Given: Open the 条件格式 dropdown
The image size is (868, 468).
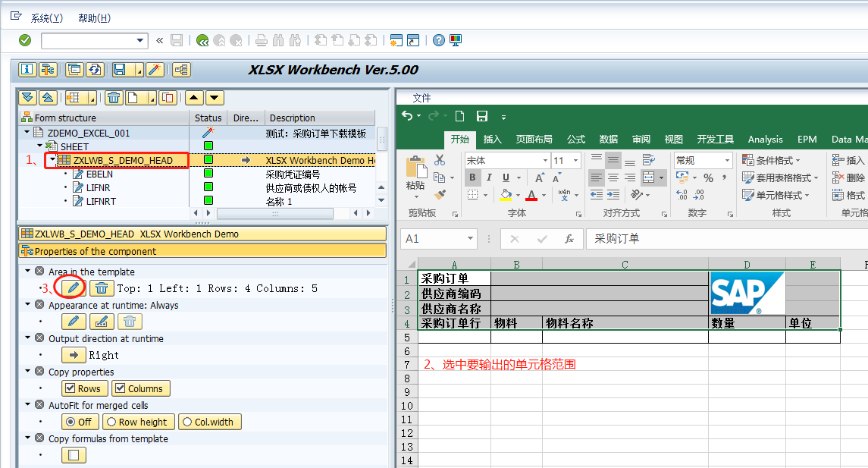Looking at the screenshot, I should [771, 160].
